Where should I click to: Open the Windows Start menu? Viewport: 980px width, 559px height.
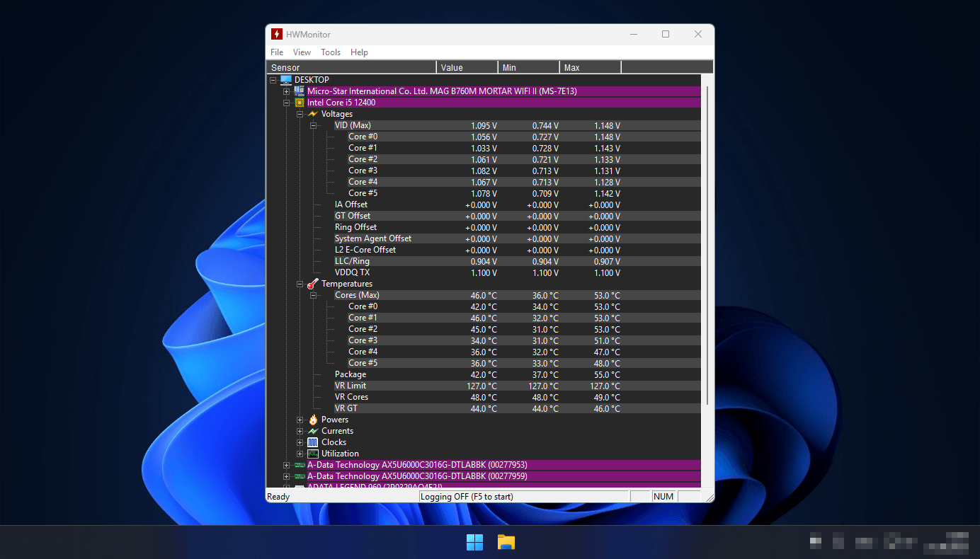coord(474,542)
